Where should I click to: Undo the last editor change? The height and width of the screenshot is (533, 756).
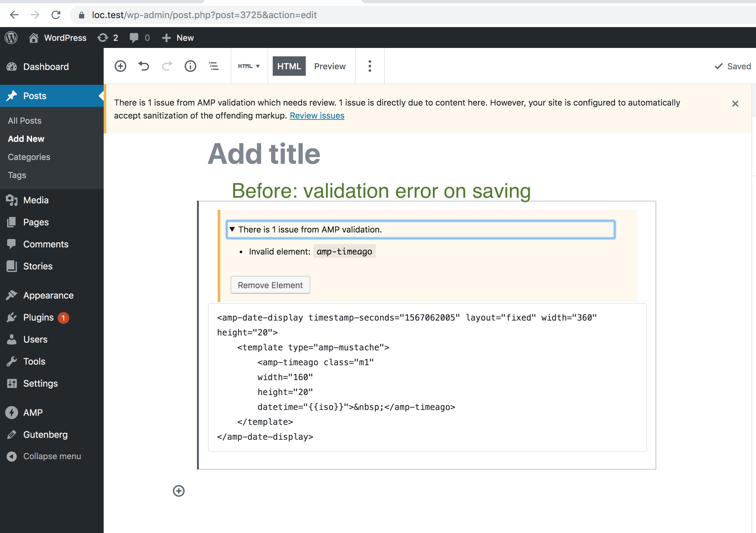[143, 66]
